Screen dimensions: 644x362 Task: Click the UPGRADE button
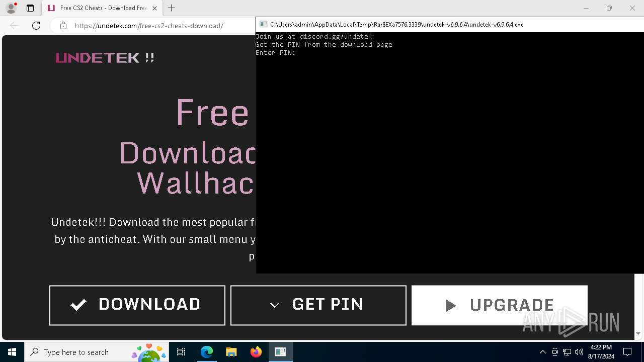[x=500, y=305]
